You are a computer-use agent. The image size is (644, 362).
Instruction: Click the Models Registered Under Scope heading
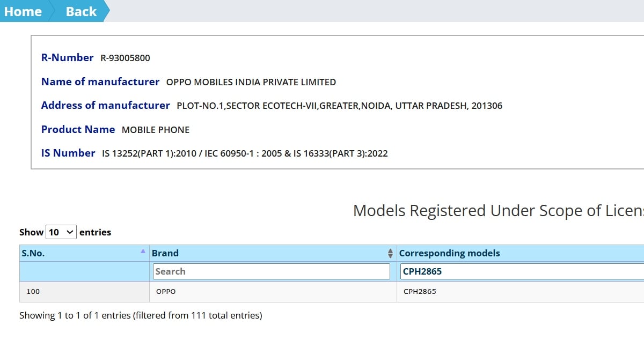(499, 211)
